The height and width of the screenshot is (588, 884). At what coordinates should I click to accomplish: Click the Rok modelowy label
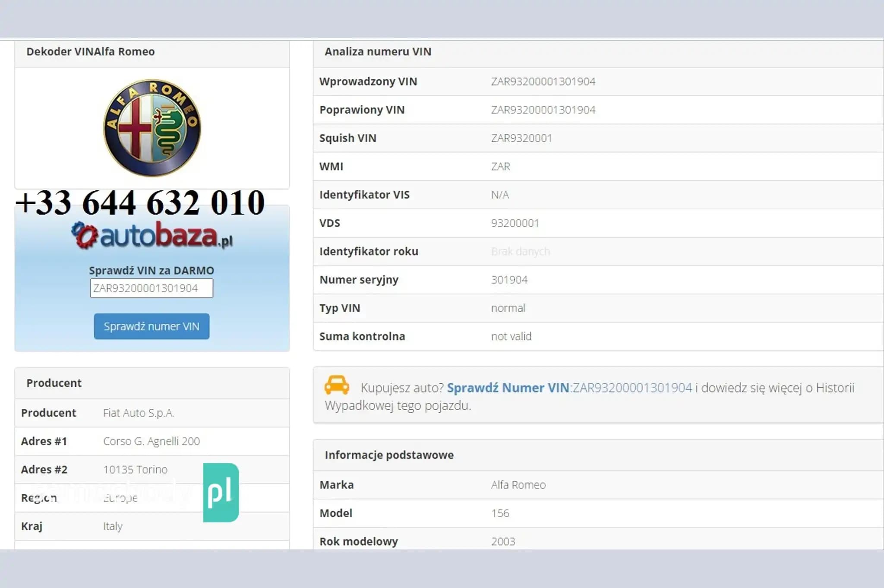[x=359, y=541]
